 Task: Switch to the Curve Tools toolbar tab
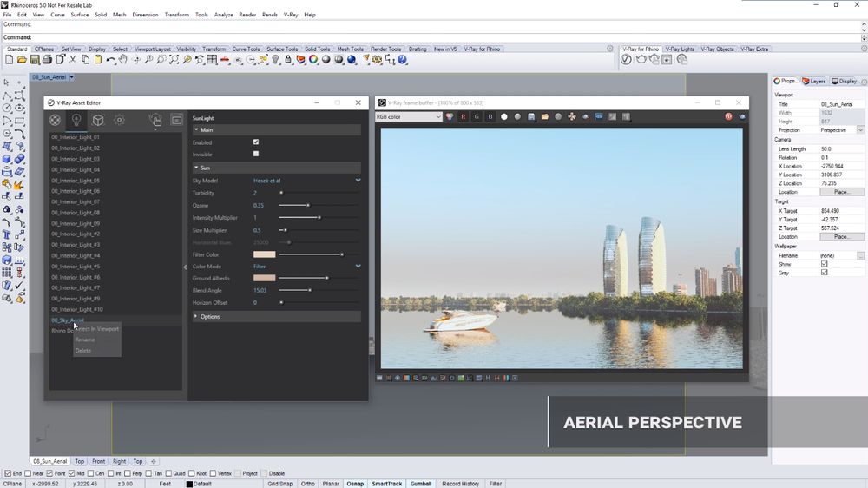[246, 49]
